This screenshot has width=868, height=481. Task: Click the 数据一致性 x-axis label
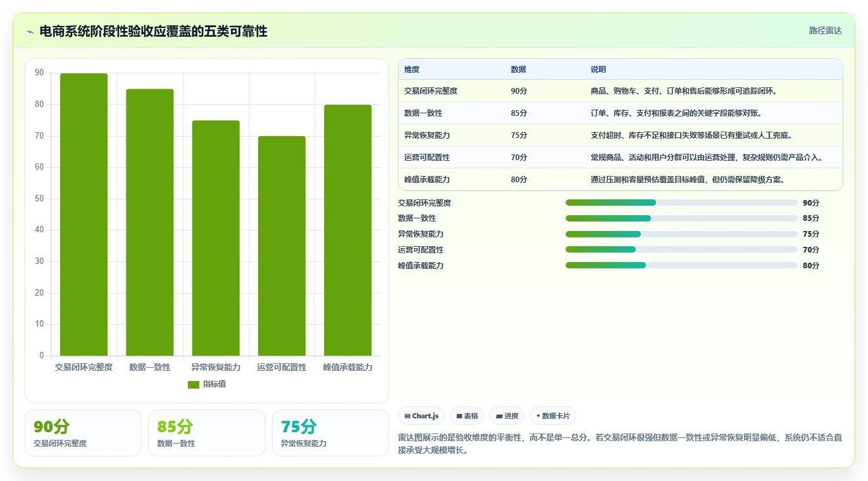tap(150, 367)
